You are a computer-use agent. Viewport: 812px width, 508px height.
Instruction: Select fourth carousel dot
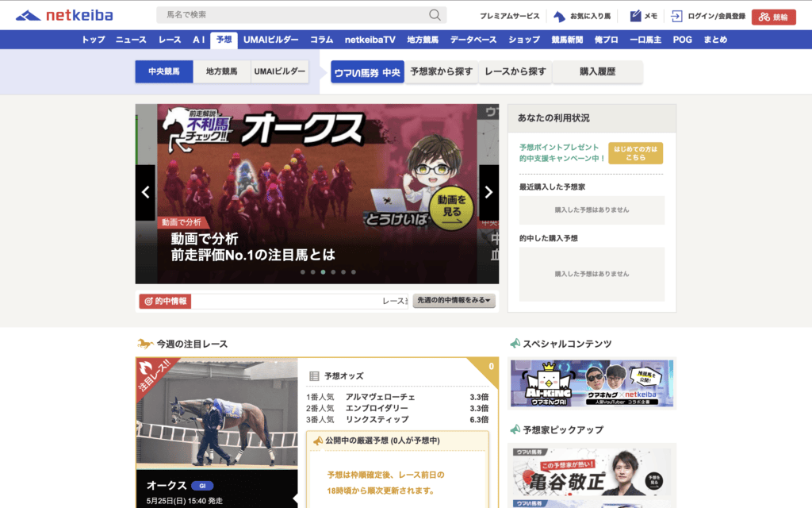click(x=333, y=272)
